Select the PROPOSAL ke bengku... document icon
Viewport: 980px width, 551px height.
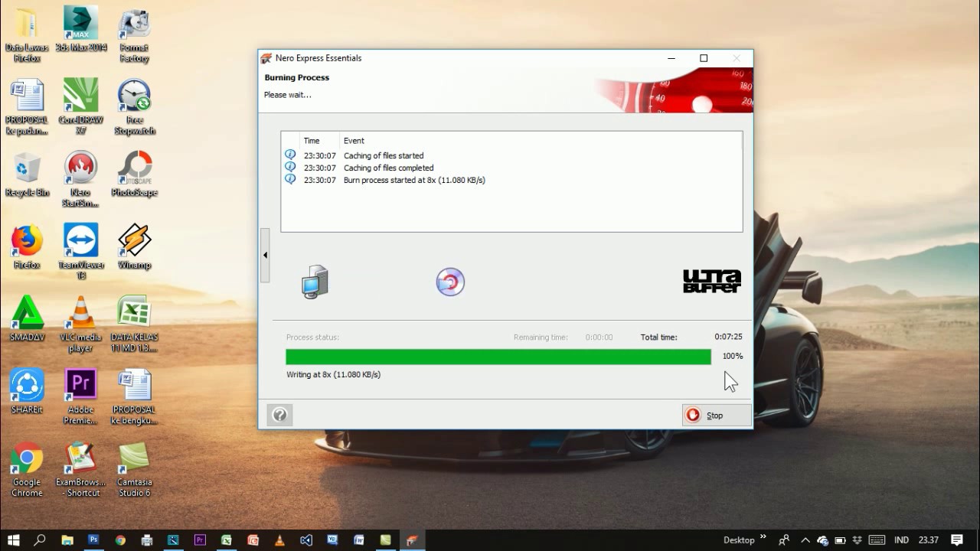134,396
